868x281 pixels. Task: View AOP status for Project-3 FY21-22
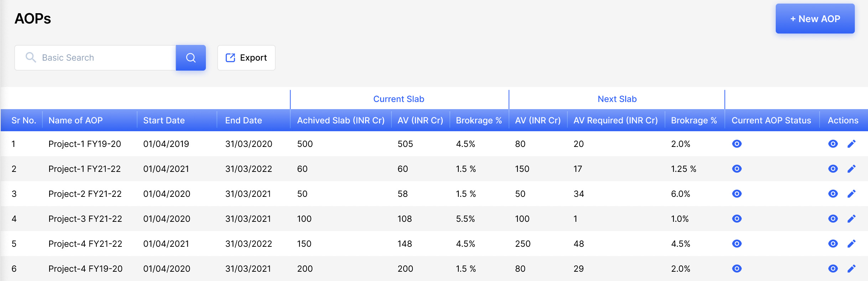(737, 219)
